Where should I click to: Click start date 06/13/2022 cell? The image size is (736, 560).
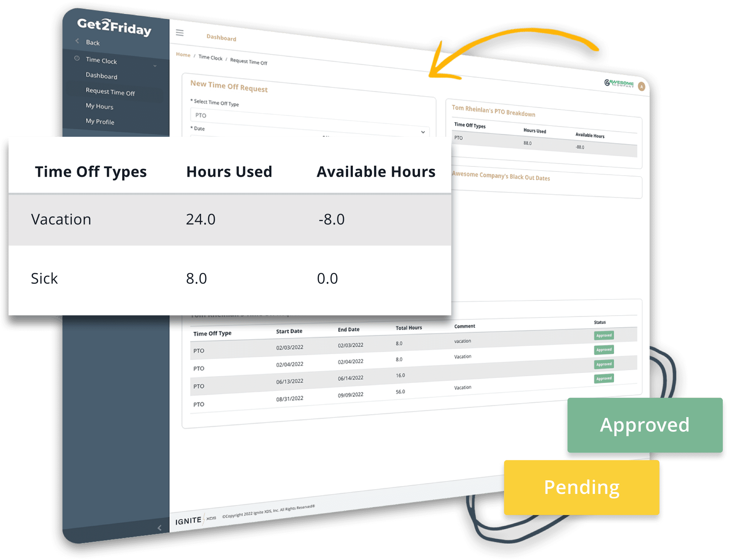pos(290,381)
